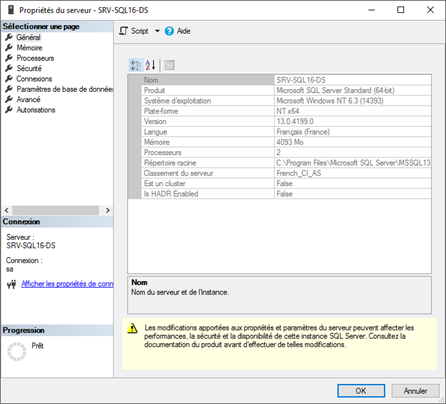Viewport: 446px width, 404px height.
Task: Click the 4093 Mo memory value
Action: 353,142
